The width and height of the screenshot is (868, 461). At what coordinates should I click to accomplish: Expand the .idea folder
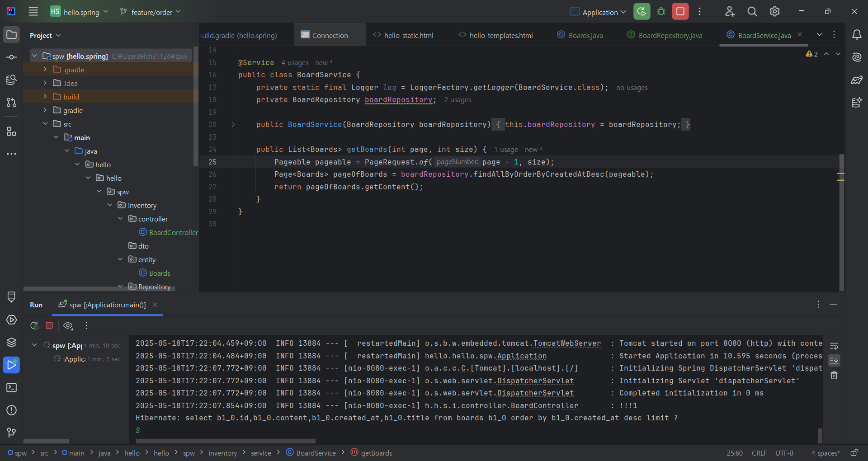click(x=45, y=83)
